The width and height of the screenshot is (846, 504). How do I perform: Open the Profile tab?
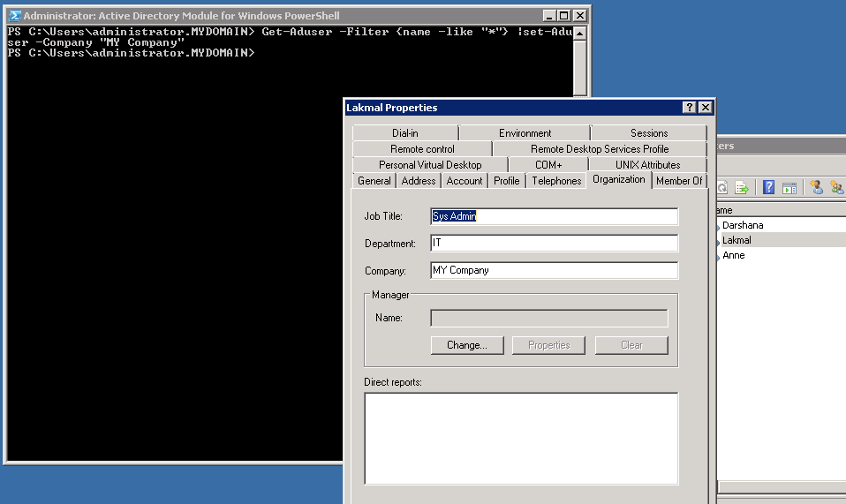507,181
